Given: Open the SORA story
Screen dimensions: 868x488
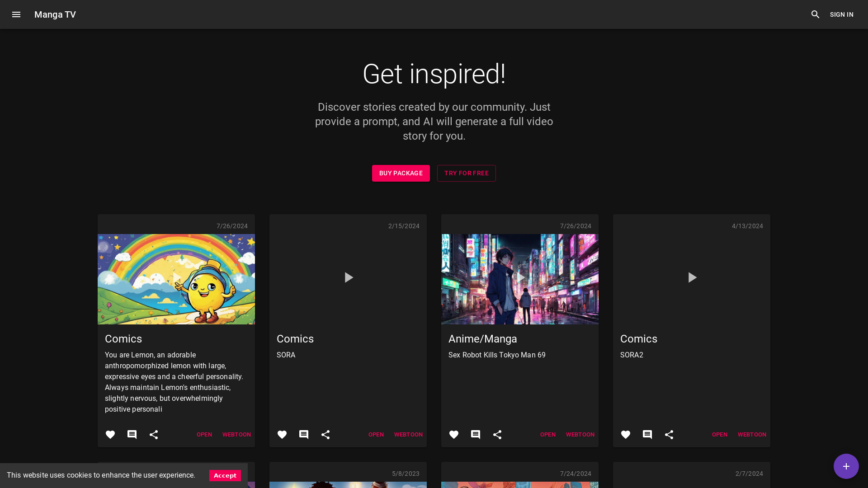Looking at the screenshot, I should tap(376, 435).
